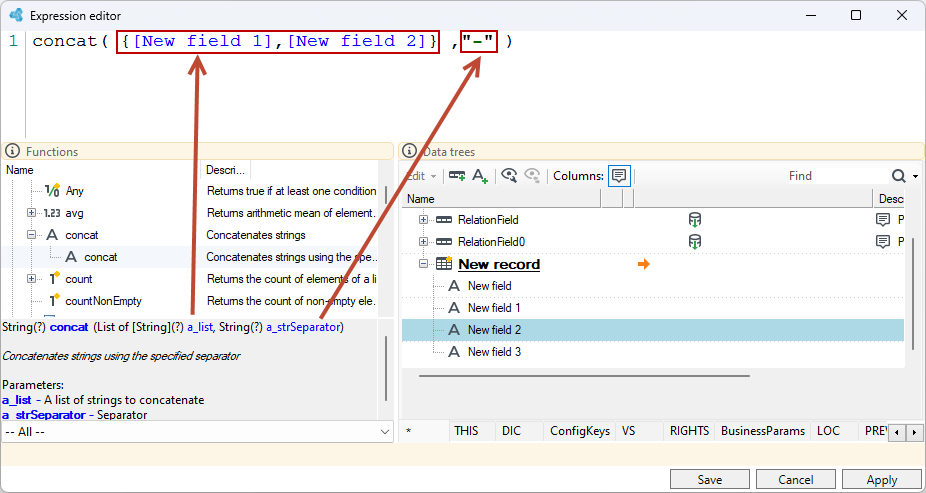Click the A icon of parent concat function
The image size is (926, 493).
coord(53,235)
